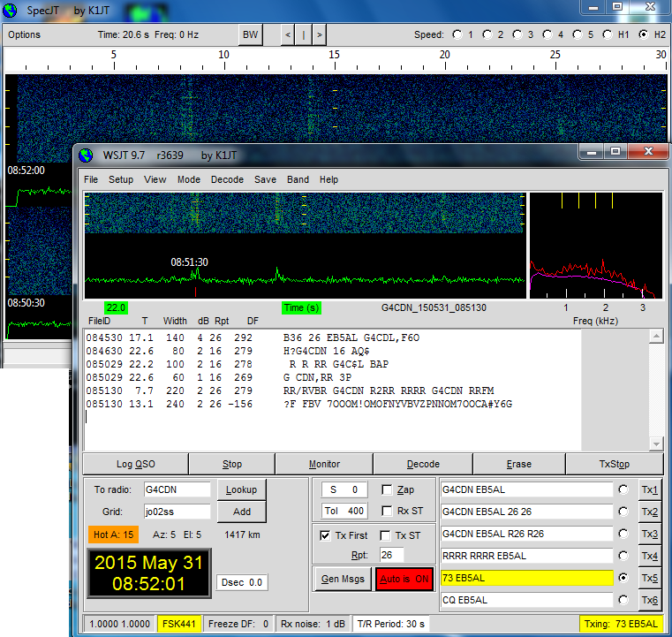
Task: Click the BW button in SpecJT
Action: coord(250,34)
